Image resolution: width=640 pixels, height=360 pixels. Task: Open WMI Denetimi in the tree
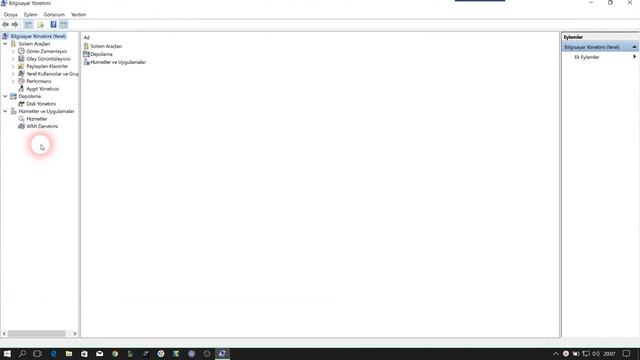click(x=42, y=126)
